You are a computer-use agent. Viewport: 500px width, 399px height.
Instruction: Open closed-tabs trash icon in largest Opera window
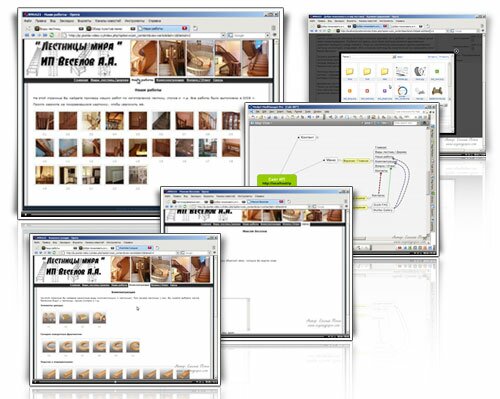coord(273,28)
